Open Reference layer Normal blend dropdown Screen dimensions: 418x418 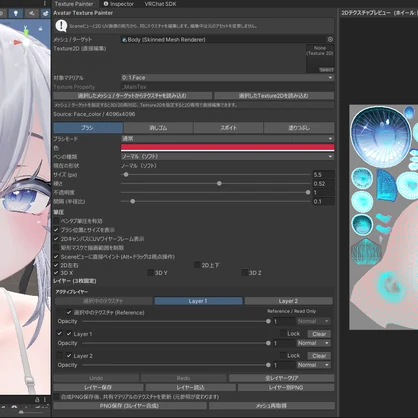(x=313, y=321)
